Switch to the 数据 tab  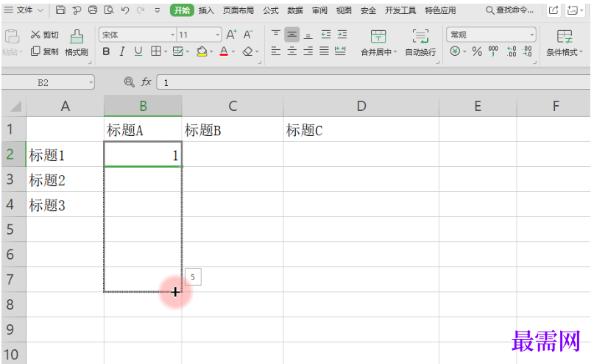tap(295, 10)
